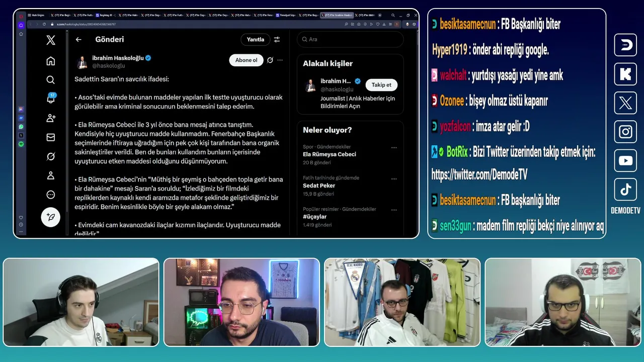Open the Messages envelope icon
Viewport: 644px width, 362px height.
click(51, 137)
